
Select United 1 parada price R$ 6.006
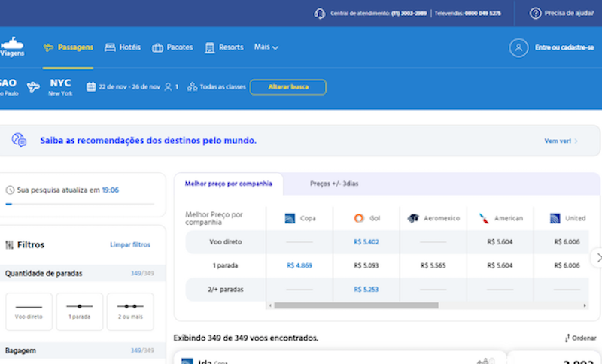(567, 265)
